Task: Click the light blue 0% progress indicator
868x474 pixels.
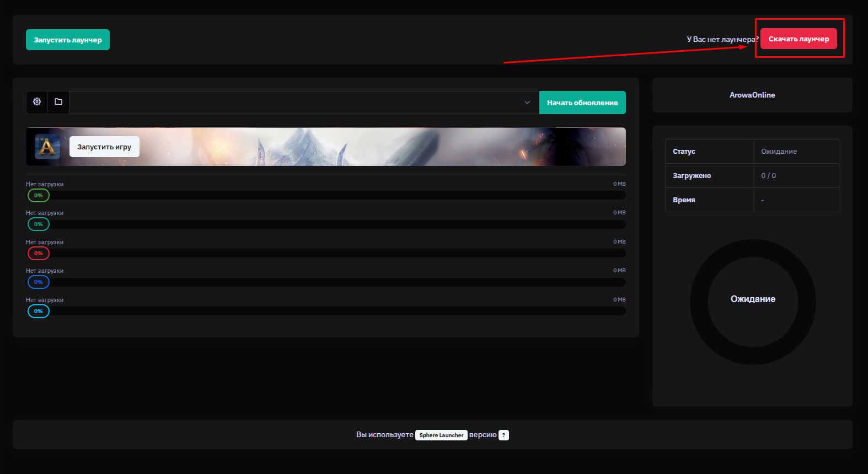Action: [x=39, y=311]
